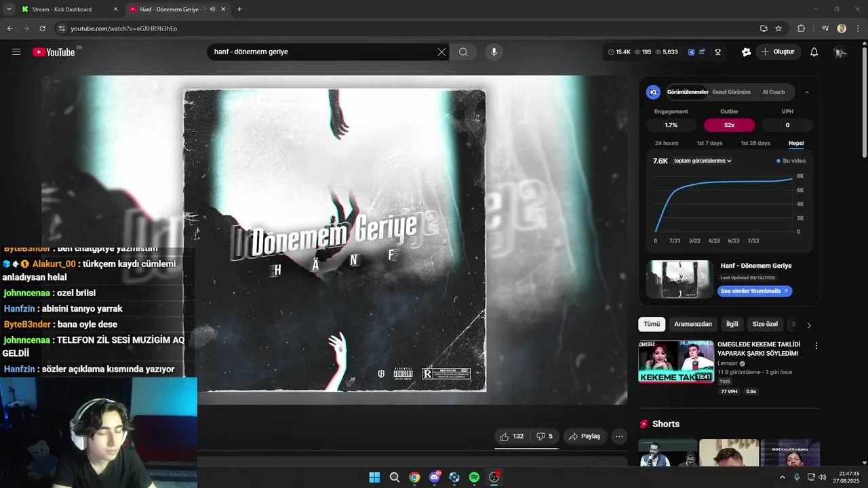This screenshot has height=488, width=868.
Task: Open the Chrome three-dot menu
Action: tap(858, 28)
